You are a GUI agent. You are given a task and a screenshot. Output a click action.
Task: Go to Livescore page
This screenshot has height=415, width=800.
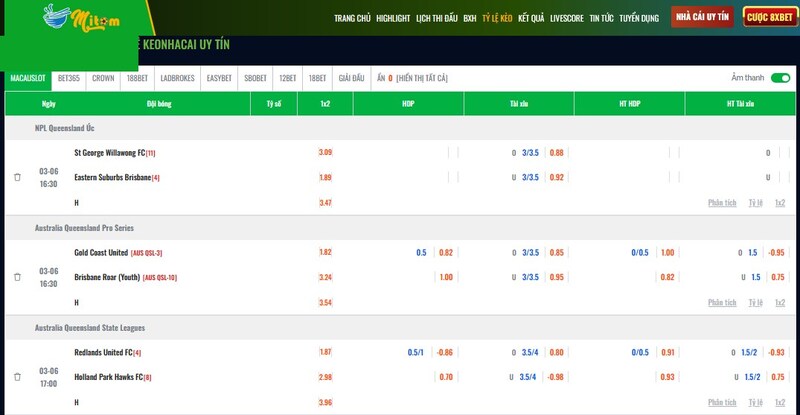click(x=567, y=18)
